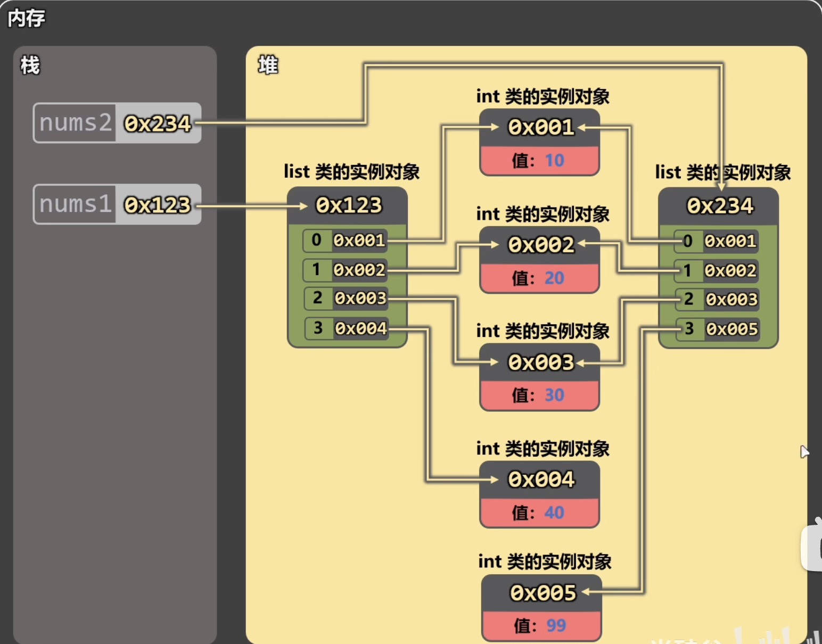
Task: Click the int object header 0x001
Action: 540,127
